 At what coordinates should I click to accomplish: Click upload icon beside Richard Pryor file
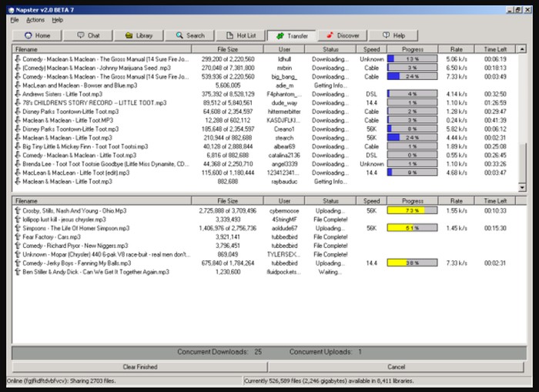(18, 246)
